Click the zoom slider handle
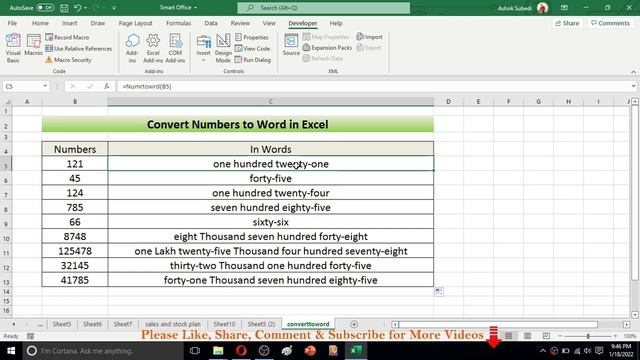Image resolution: width=640 pixels, height=360 pixels. [588, 336]
